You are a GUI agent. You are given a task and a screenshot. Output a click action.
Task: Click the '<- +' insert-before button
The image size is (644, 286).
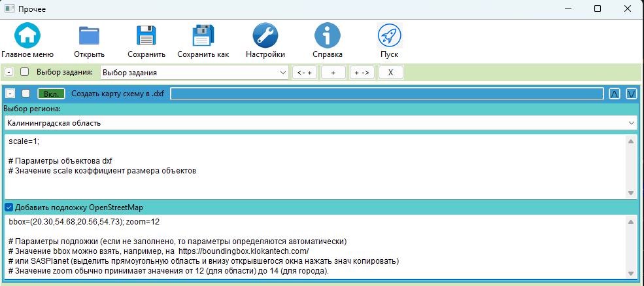pyautogui.click(x=304, y=73)
